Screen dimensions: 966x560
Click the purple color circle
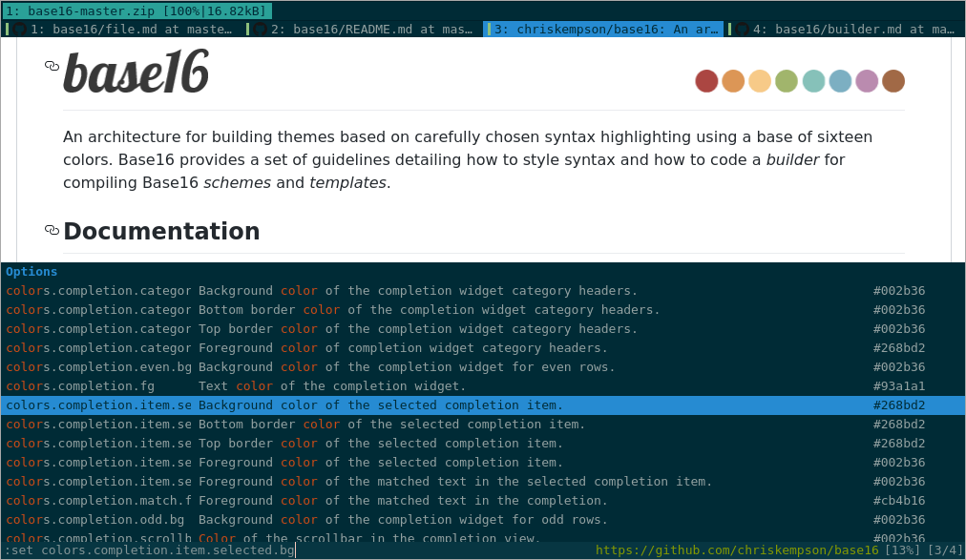click(867, 81)
